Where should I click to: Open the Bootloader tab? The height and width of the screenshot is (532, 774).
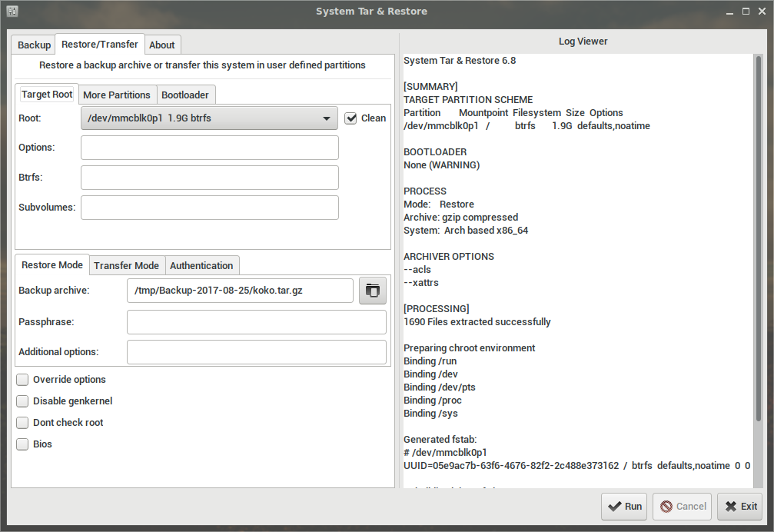point(185,95)
